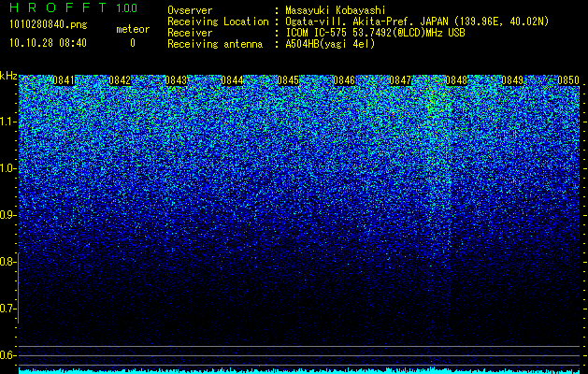Click the 0843 time marker
The height and width of the screenshot is (374, 588).
[176, 80]
